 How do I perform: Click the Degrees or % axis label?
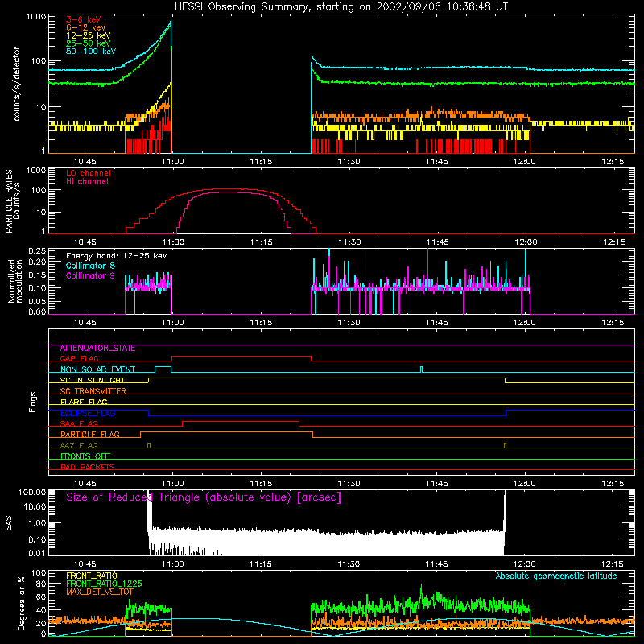coord(21,603)
